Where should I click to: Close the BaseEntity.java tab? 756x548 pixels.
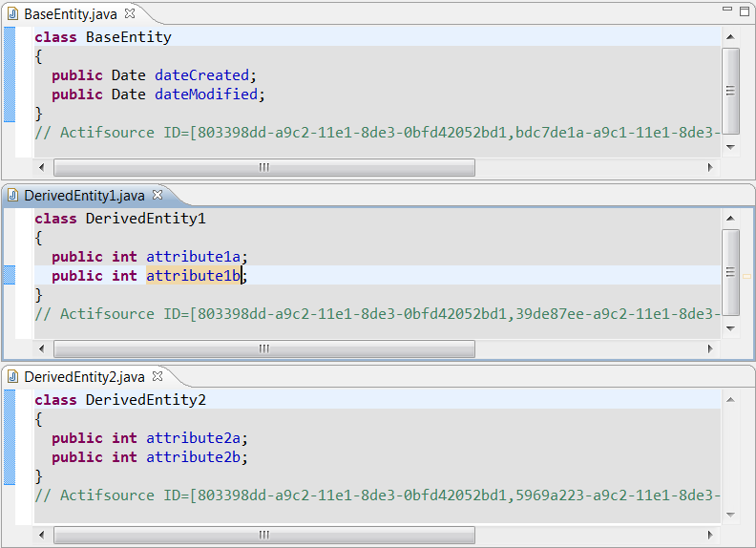130,13
